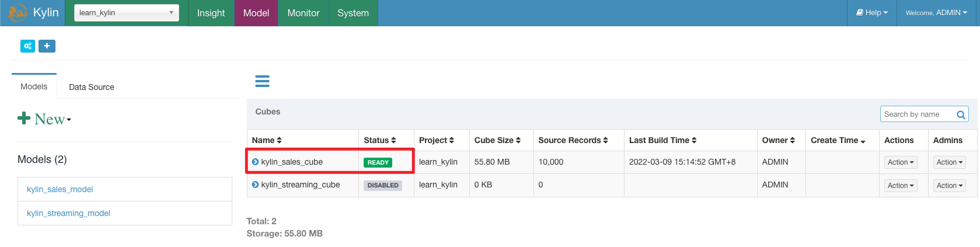This screenshot has height=247, width=980.
Task: Click the Kylin logo icon
Action: click(x=18, y=13)
